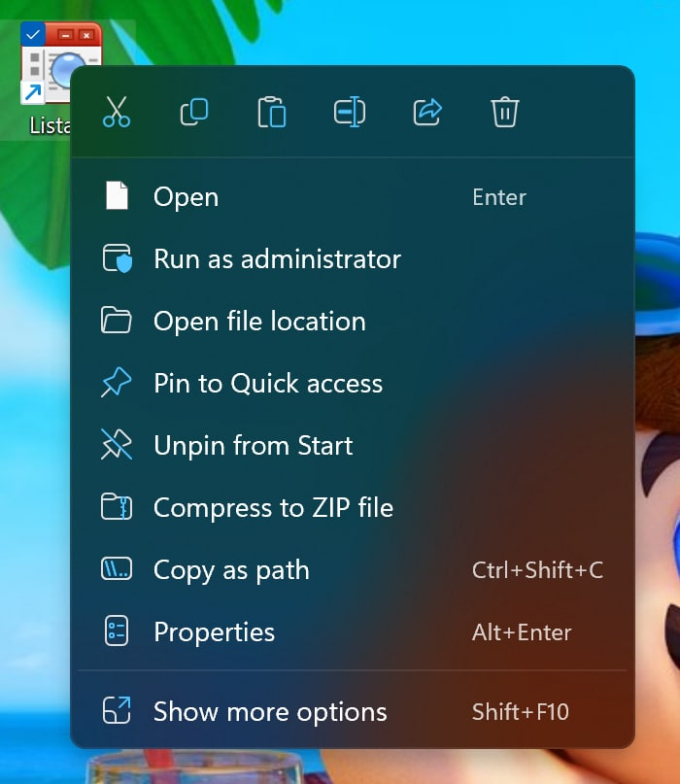Viewport: 680px width, 784px height.
Task: Choose Copy as path
Action: [353, 569]
